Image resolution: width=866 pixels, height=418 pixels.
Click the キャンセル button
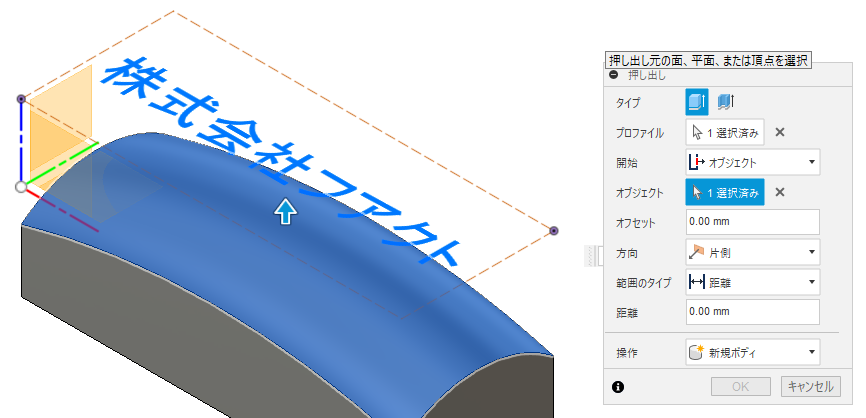click(x=811, y=387)
